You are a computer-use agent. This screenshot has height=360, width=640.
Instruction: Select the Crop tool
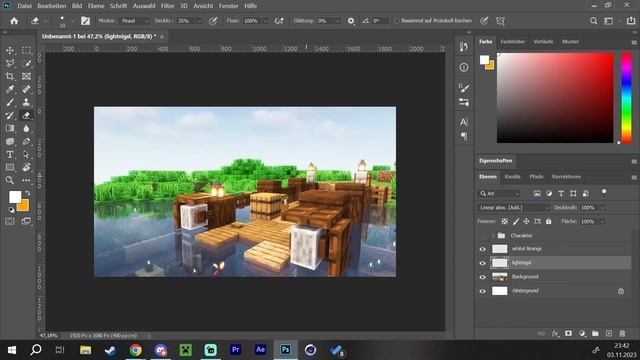point(10,76)
